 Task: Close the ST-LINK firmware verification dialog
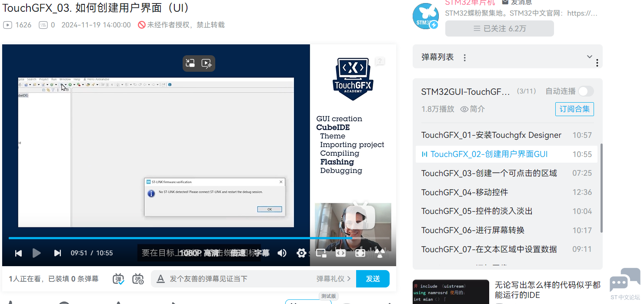point(281,182)
